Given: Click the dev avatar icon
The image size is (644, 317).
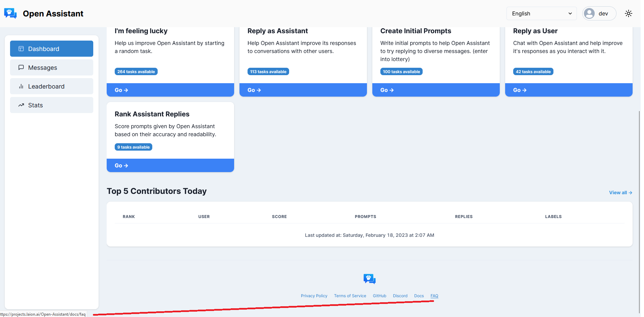Looking at the screenshot, I should click(x=589, y=13).
